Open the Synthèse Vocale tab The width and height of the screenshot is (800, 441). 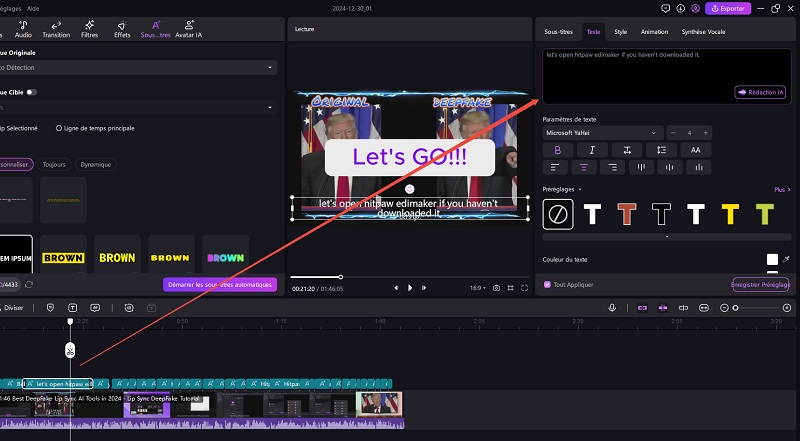[x=705, y=32]
